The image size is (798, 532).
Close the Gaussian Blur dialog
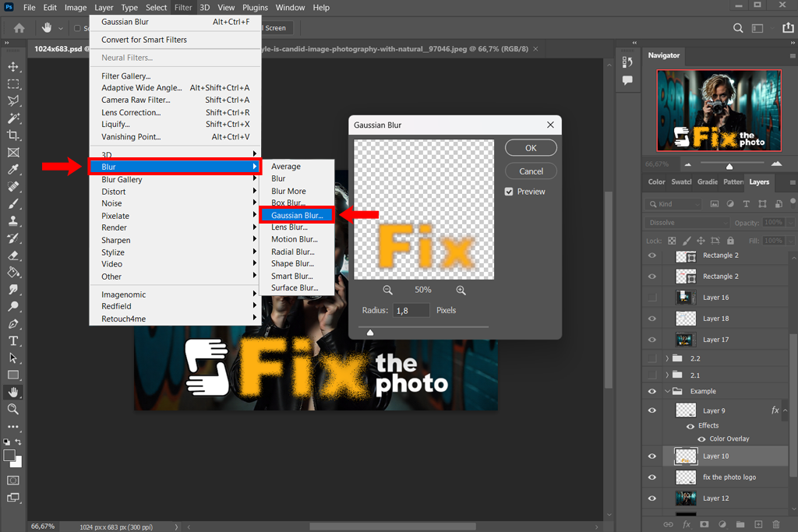tap(550, 125)
